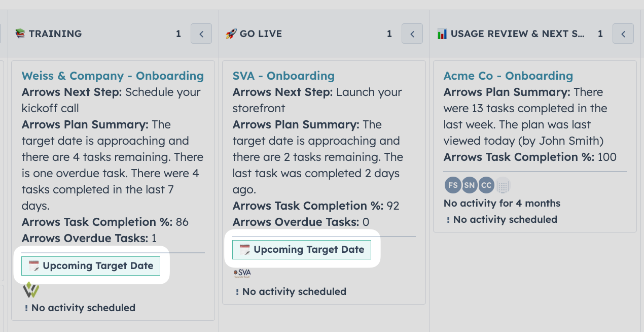This screenshot has width=644, height=332.
Task: Click the rocket icon next to GO LIVE
Action: pos(231,34)
